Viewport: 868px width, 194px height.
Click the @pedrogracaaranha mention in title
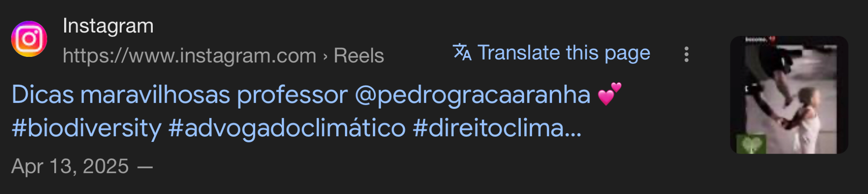coord(473,95)
